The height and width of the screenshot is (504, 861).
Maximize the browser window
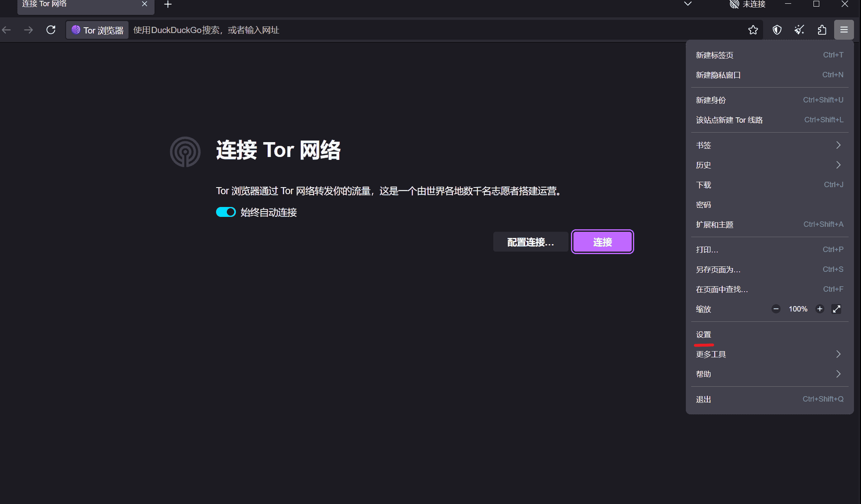[816, 4]
